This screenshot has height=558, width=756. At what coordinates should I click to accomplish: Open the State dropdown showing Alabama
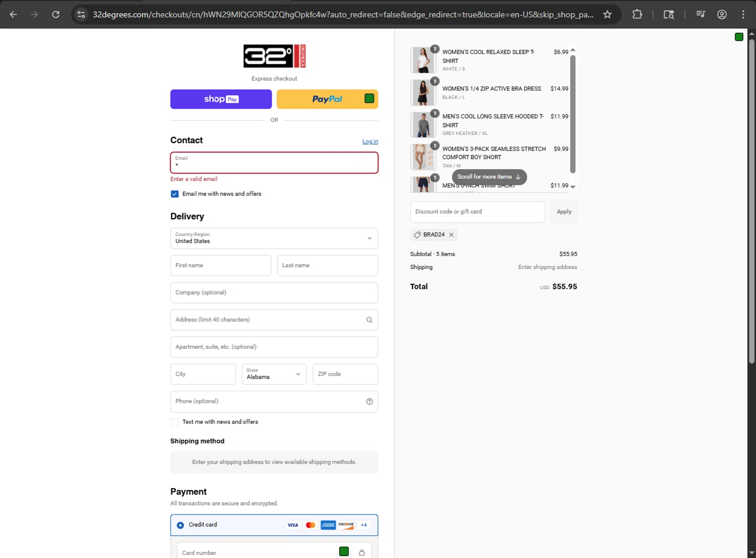tap(274, 375)
